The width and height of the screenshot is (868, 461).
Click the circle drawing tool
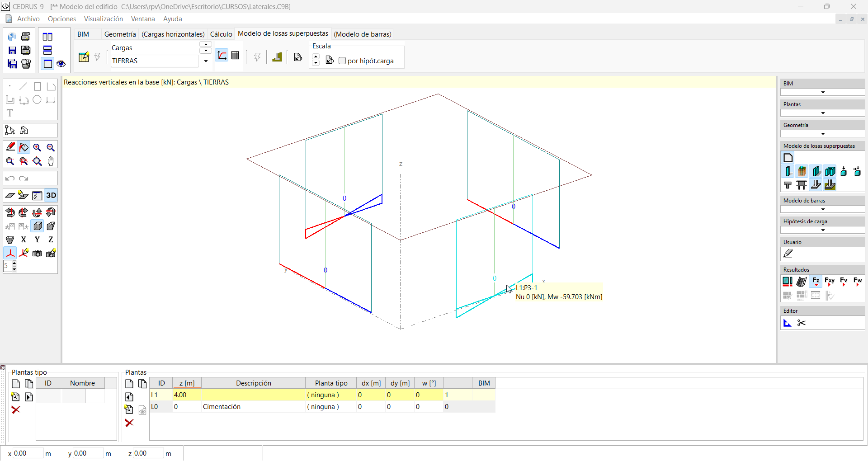pyautogui.click(x=37, y=100)
